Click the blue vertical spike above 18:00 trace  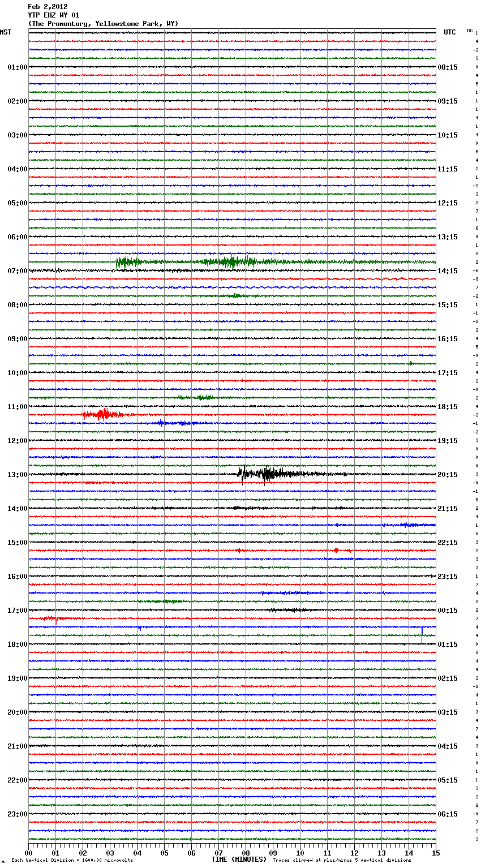coord(422,634)
